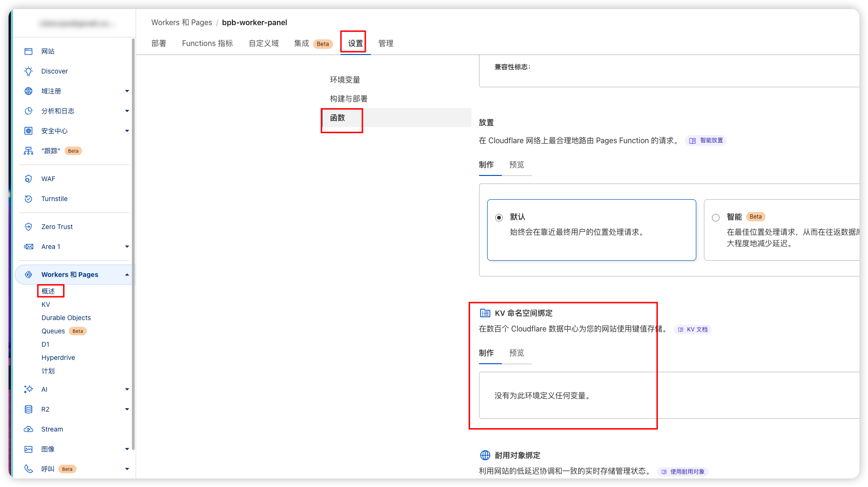Open the 使用耐用对象 link
The height and width of the screenshot is (487, 868).
[683, 471]
